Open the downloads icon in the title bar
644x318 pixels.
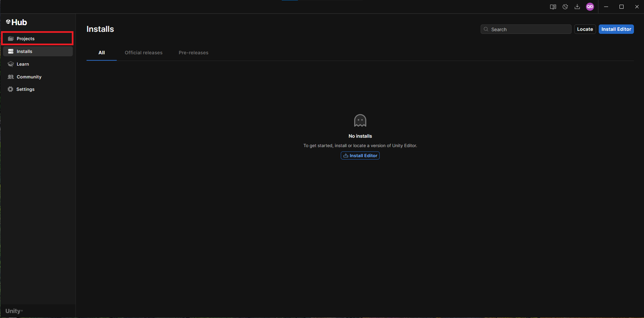577,7
